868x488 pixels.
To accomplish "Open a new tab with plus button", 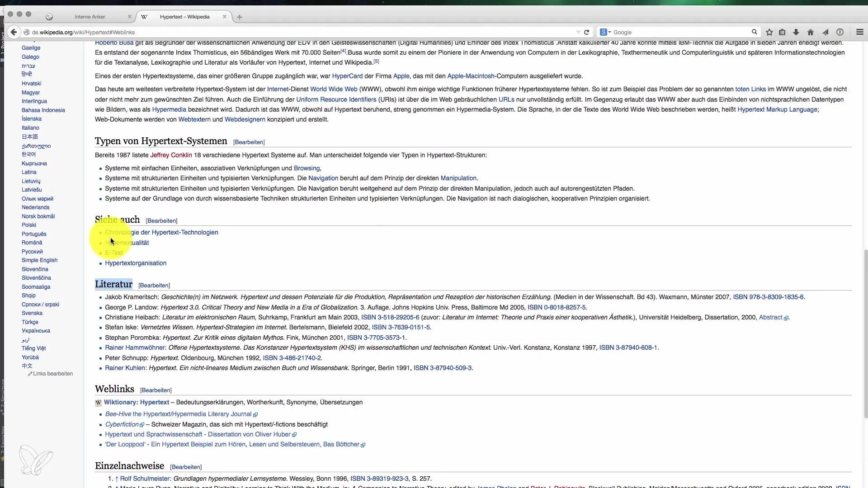I will (240, 17).
